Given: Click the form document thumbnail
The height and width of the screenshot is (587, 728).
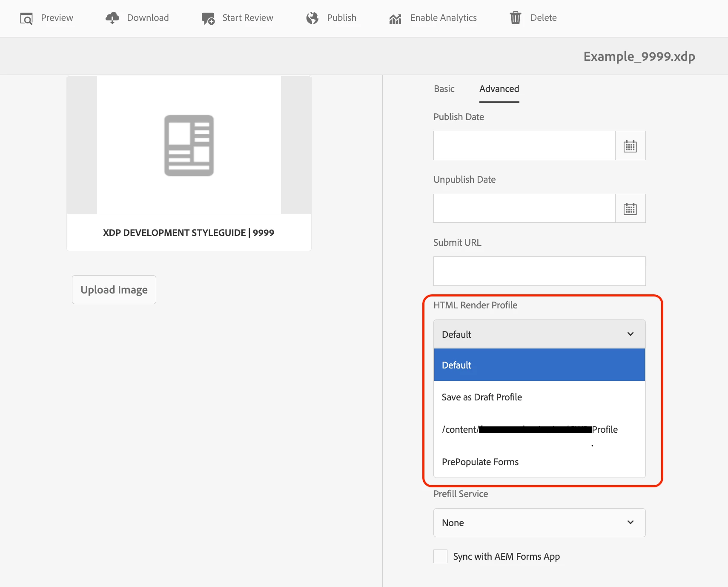Looking at the screenshot, I should pos(189,145).
